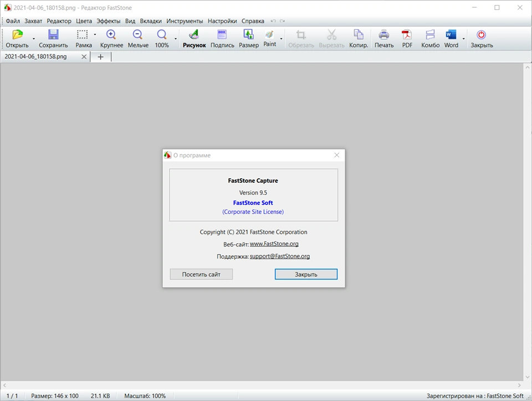Click the Version 9.5 text
Screen dimensions: 532x401
[x=253, y=193]
